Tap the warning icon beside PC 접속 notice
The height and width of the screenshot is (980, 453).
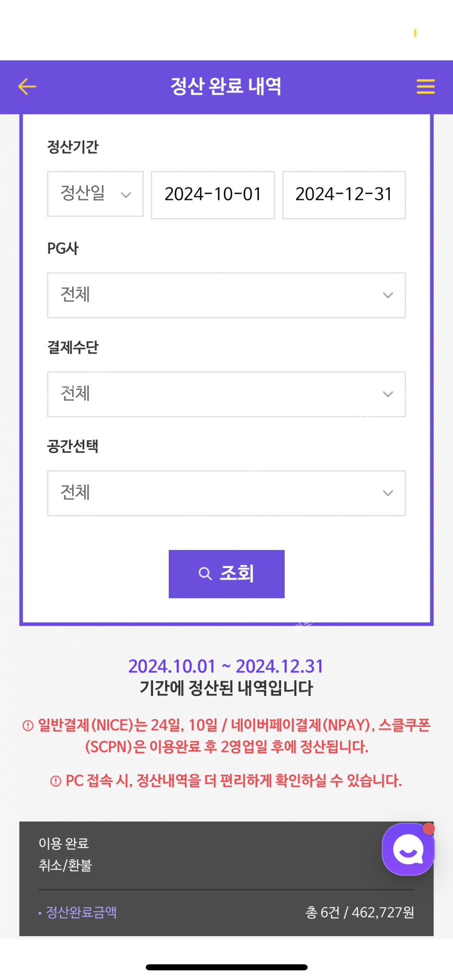[x=55, y=781]
